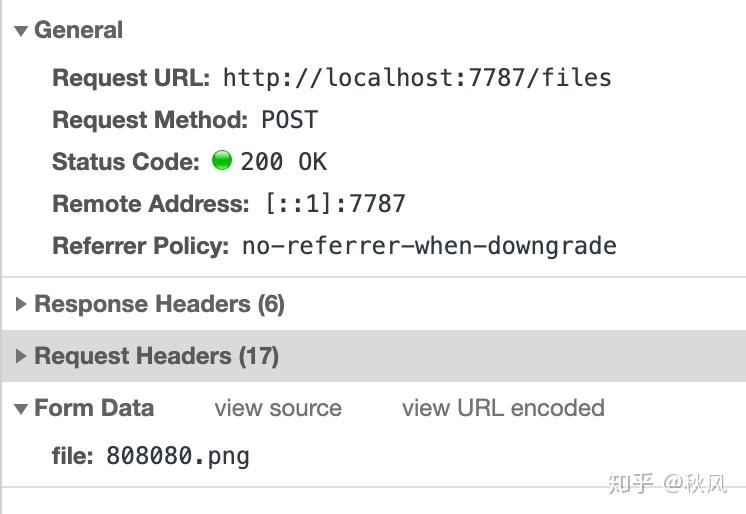746x514 pixels.
Task: Click the file key in Form Data
Action: click(x=72, y=457)
